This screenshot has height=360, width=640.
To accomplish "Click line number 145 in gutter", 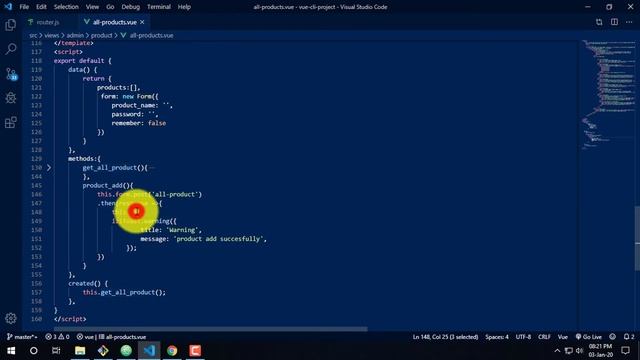I will 36,185.
